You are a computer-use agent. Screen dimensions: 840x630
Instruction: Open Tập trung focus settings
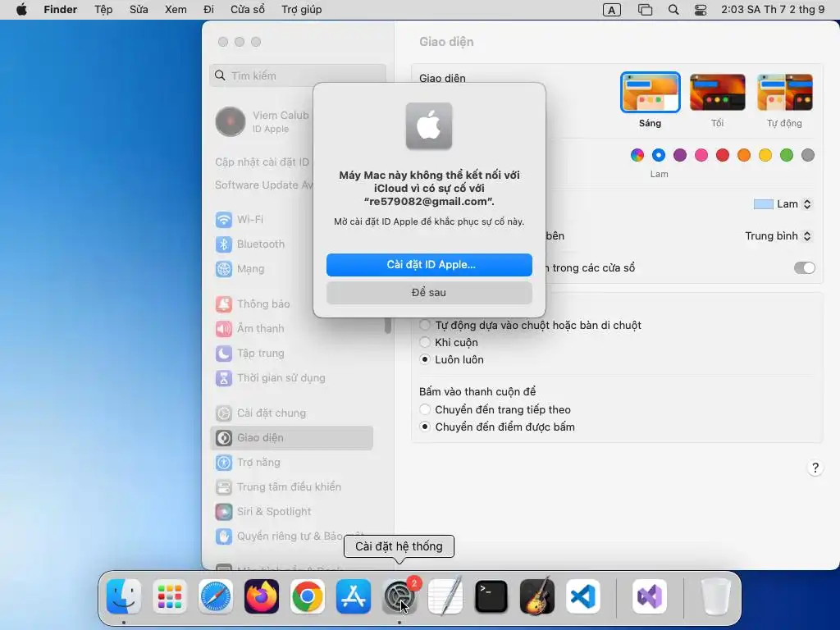point(249,354)
